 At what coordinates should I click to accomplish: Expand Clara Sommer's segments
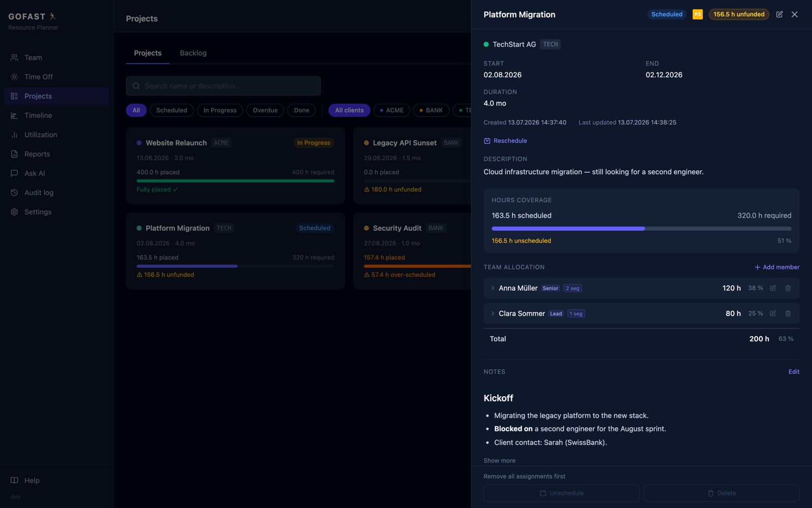point(493,313)
